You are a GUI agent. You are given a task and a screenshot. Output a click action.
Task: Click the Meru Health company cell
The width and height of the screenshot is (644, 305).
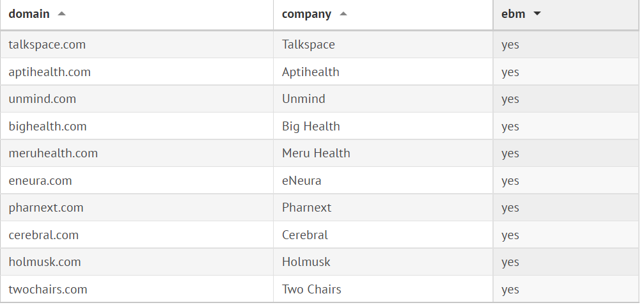click(316, 153)
